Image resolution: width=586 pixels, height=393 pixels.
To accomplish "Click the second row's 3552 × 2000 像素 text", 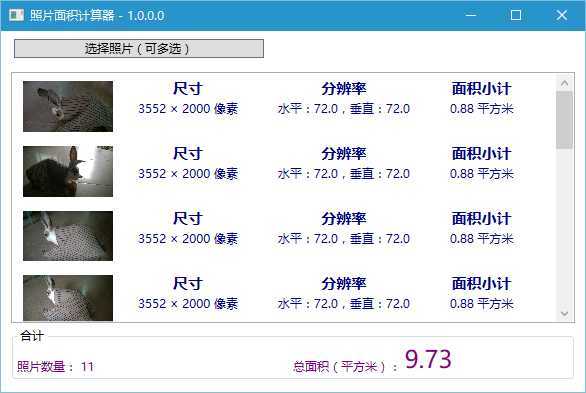I will pyautogui.click(x=188, y=174).
